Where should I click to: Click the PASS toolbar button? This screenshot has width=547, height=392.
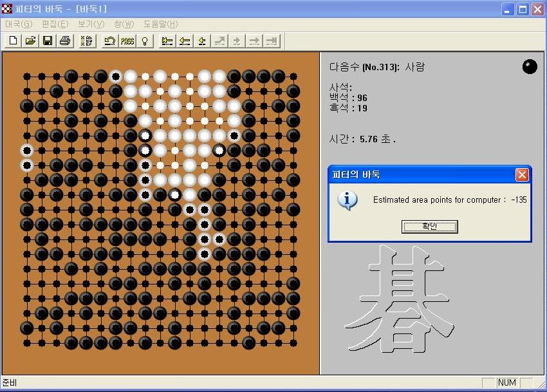(x=127, y=41)
